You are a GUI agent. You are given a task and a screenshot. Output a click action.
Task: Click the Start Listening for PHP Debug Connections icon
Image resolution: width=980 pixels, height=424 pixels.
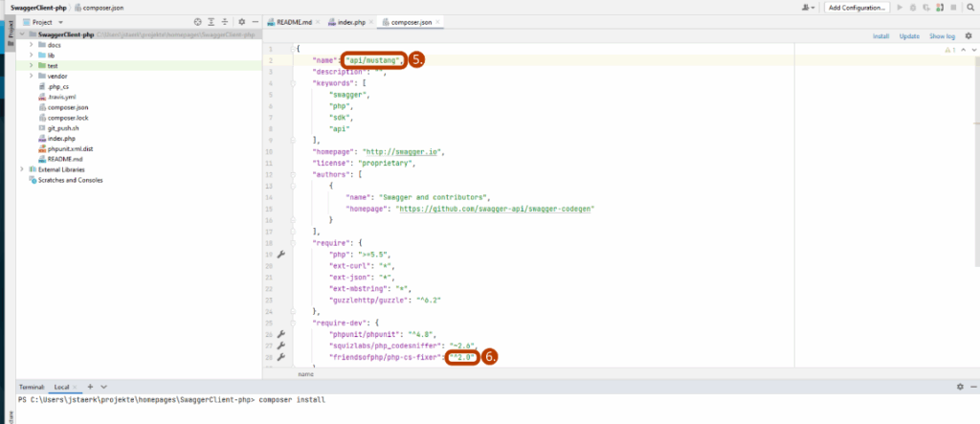(x=940, y=8)
